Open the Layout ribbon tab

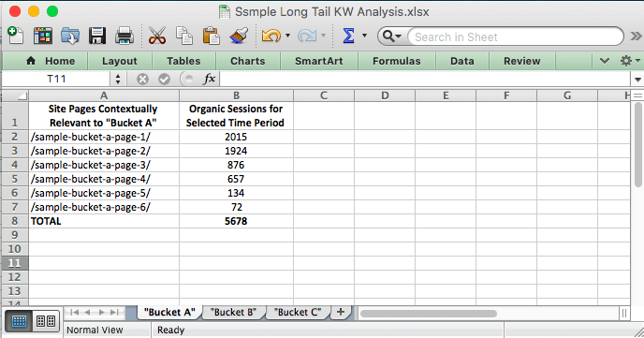120,61
